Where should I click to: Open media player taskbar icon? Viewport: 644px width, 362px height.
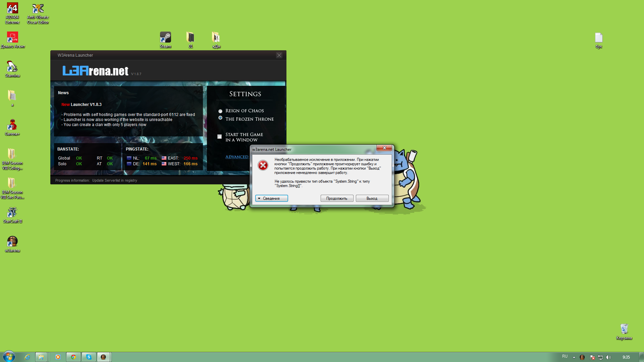click(58, 357)
